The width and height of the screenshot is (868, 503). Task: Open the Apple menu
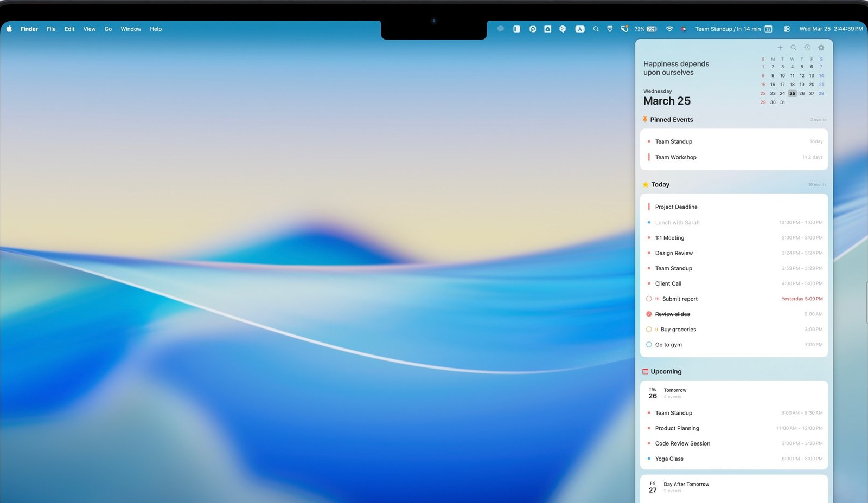pos(9,29)
